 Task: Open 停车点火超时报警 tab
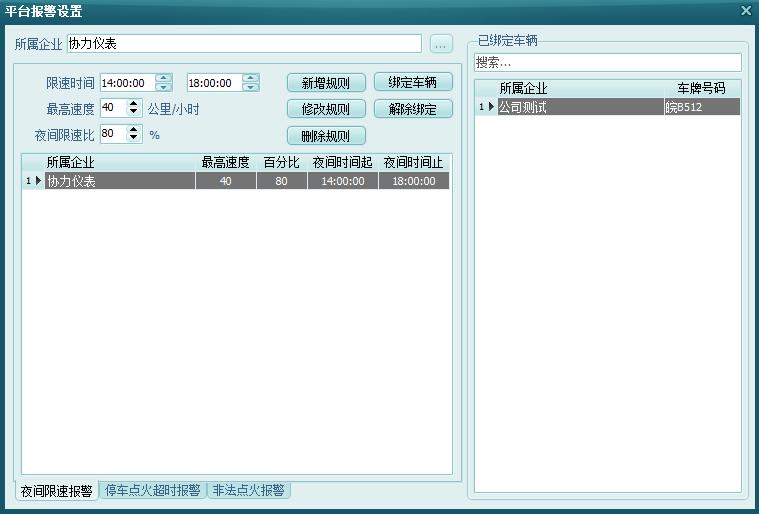pos(152,491)
